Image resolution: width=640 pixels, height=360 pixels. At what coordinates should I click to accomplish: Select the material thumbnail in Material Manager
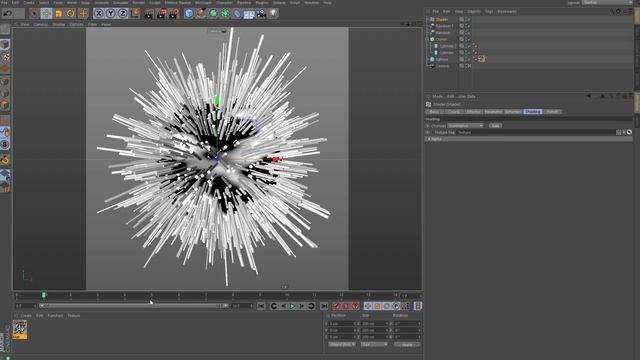(20, 330)
